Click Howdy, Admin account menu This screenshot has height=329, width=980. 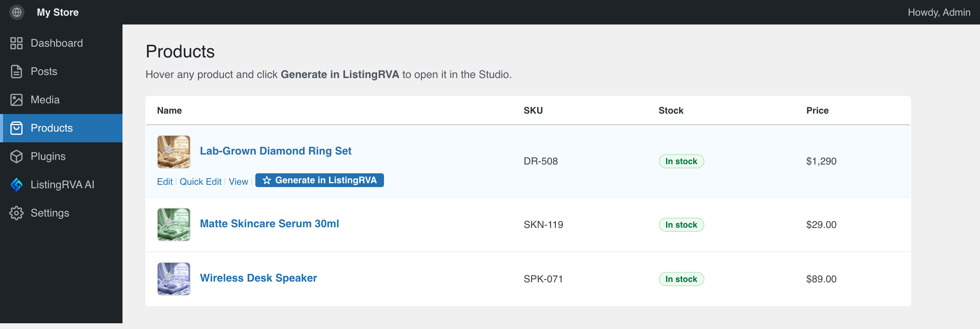coord(939,12)
